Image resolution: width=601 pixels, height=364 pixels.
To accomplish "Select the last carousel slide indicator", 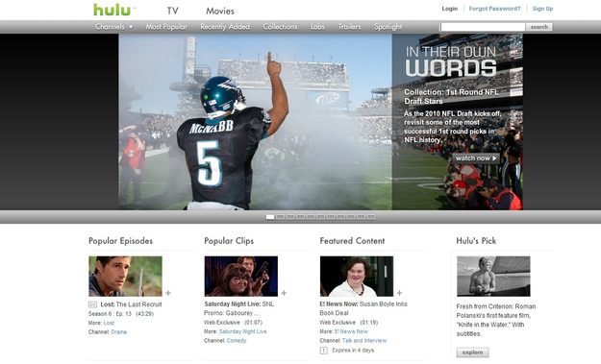I will coord(371,217).
